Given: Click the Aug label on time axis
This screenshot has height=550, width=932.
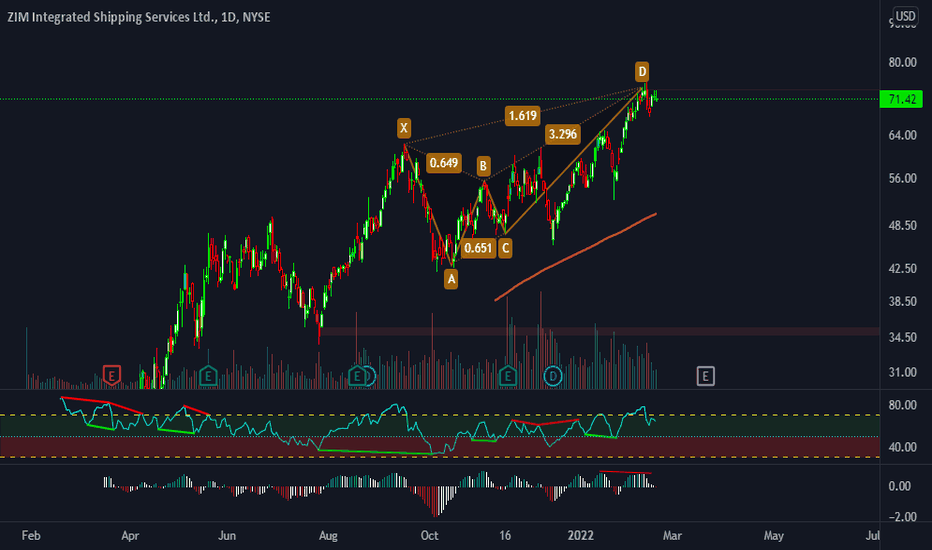Looking at the screenshot, I should click(x=328, y=536).
